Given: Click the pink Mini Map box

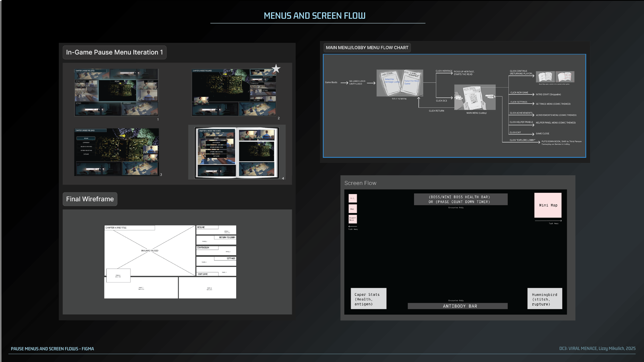Looking at the screenshot, I should tap(548, 205).
